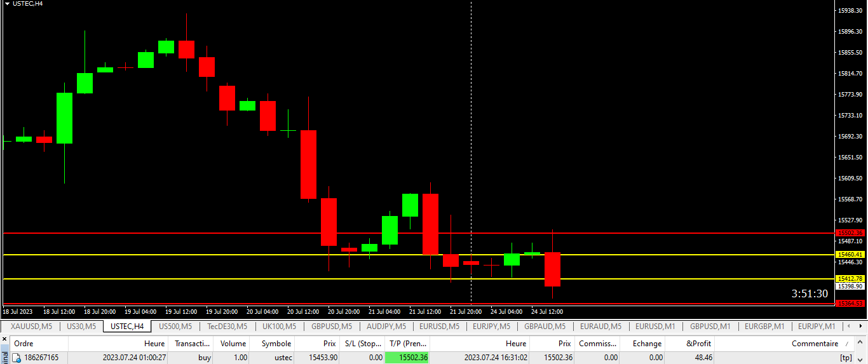Click the current price label 15398.90
Viewport: 868px width, 364px height.
tap(850, 286)
